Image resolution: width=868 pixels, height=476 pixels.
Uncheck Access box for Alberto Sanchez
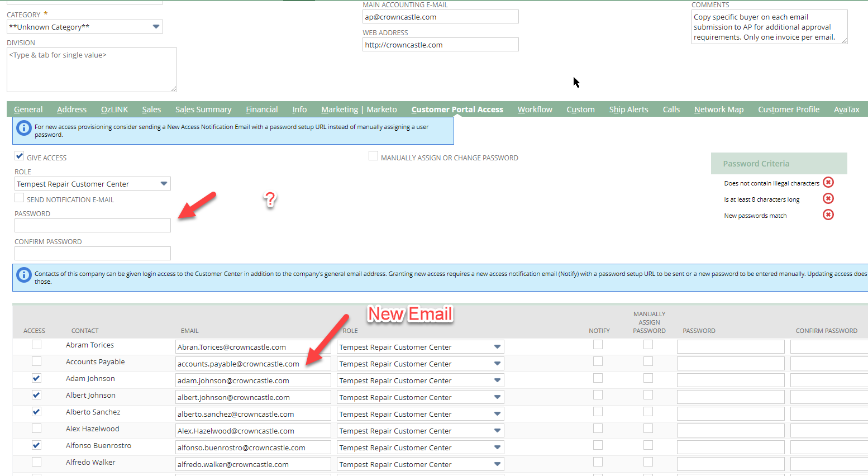(37, 412)
